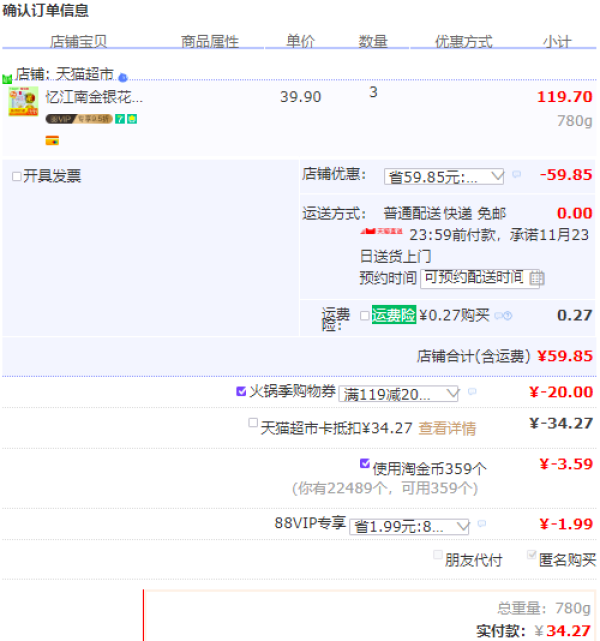This screenshot has width=600, height=641.
Task: Click the speech bubble beside 省1.99元 dropdown
Action: (x=482, y=523)
